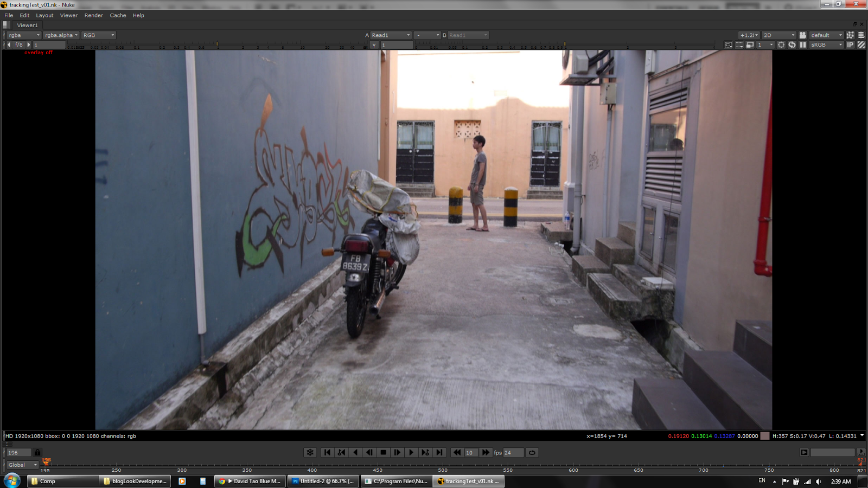Open the Global frame range dropdown
This screenshot has height=488, width=868.
[x=21, y=465]
